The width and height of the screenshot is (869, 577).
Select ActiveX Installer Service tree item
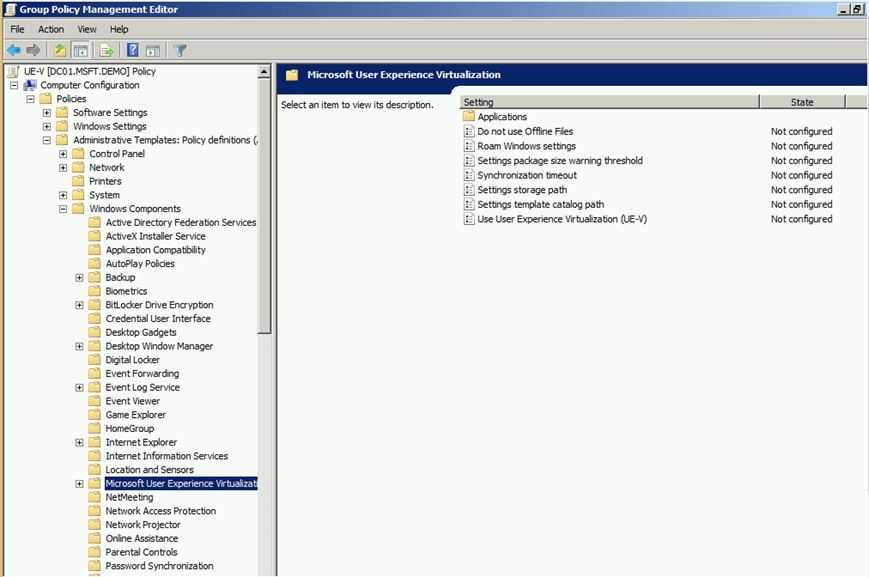pos(155,236)
